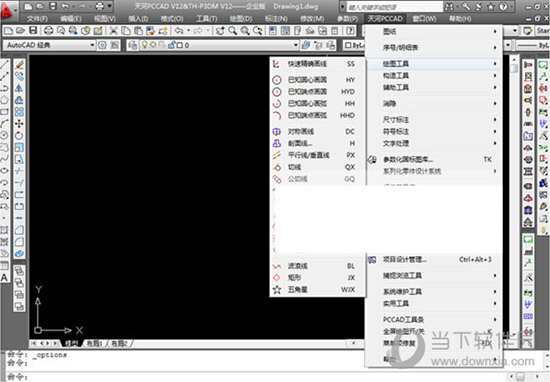Expand the 尺寸标注 submenu
The image size is (550, 382).
[x=434, y=120]
